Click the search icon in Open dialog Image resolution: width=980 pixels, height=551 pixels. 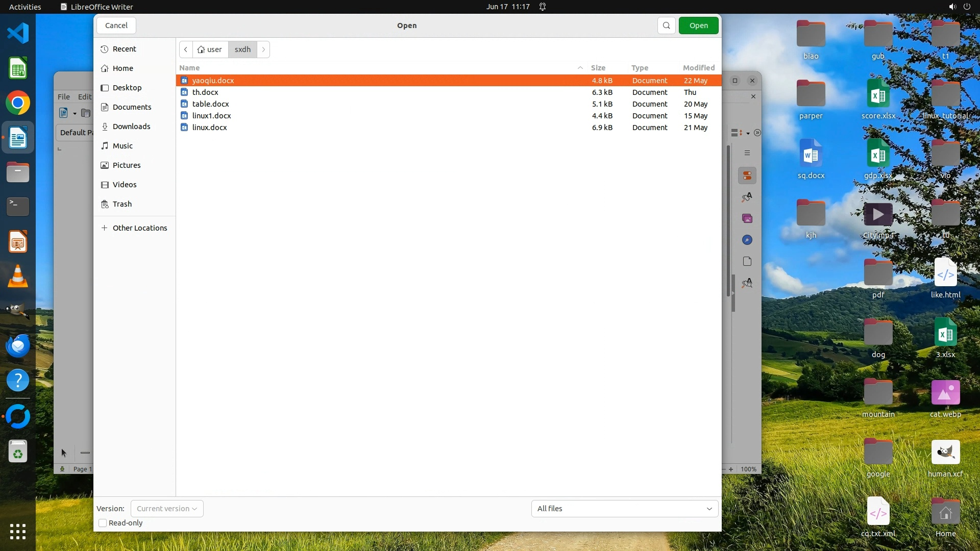pyautogui.click(x=666, y=26)
